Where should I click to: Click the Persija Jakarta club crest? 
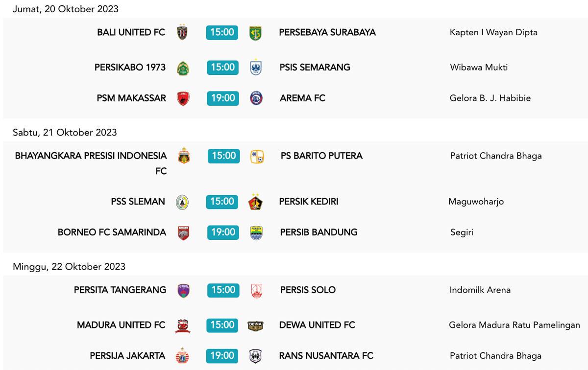[182, 356]
